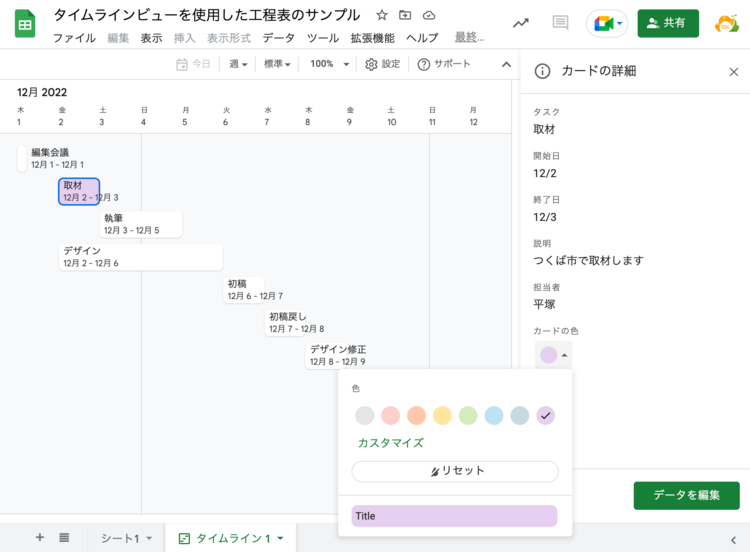750x552 pixels.
Task: Open activity dashboard trend icon
Action: [x=521, y=23]
